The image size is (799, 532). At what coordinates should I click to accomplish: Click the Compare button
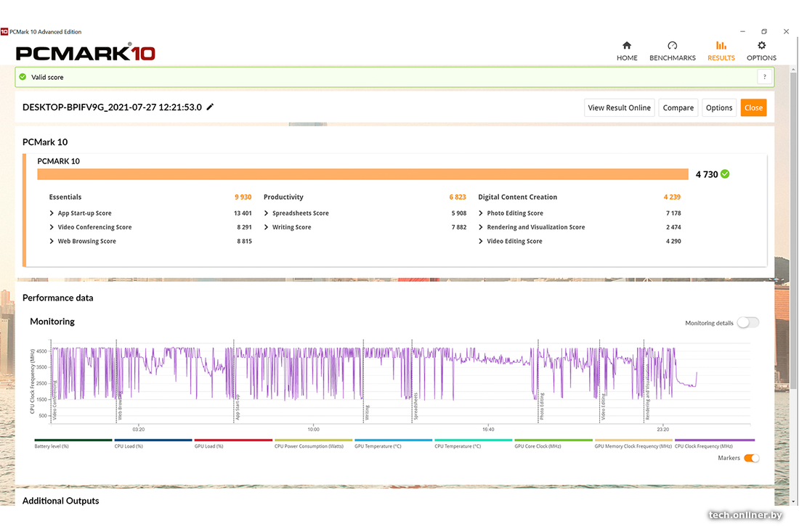click(678, 107)
